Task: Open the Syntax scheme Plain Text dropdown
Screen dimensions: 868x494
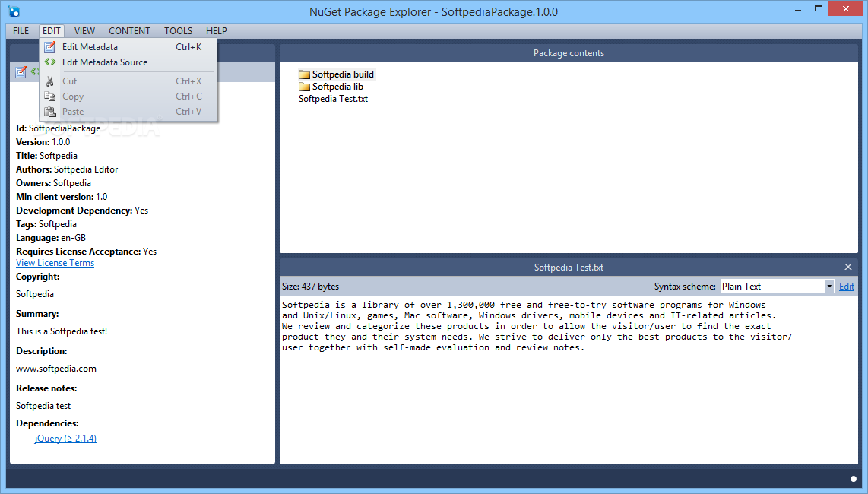Action: point(776,287)
